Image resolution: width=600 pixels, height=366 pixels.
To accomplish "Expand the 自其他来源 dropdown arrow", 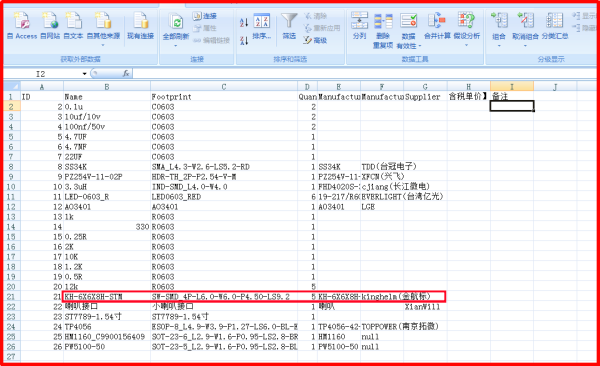I will [x=103, y=45].
